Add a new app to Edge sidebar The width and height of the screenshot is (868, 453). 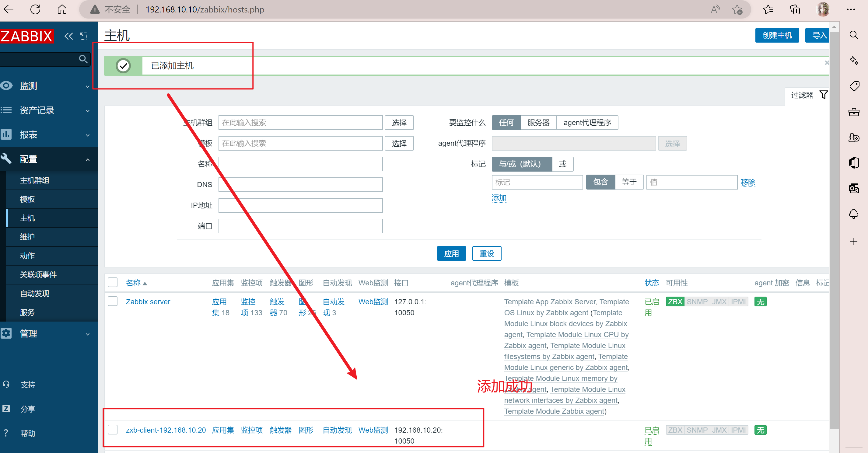pyautogui.click(x=853, y=242)
